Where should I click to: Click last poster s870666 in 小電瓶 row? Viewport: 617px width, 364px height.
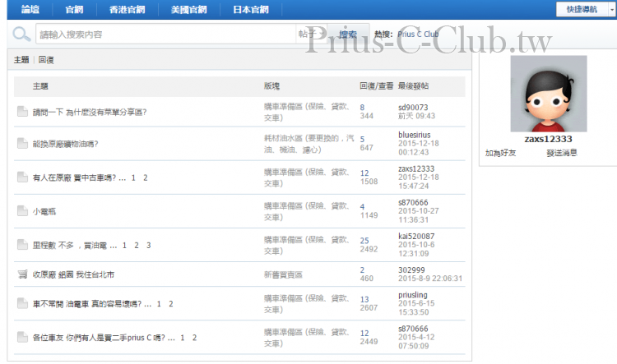pyautogui.click(x=413, y=202)
